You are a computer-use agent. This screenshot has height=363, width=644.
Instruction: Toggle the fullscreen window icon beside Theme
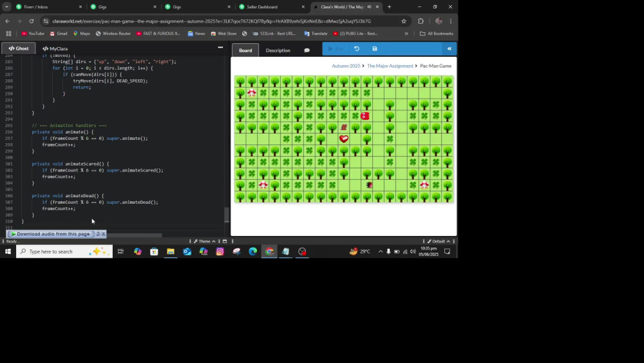pyautogui.click(x=225, y=241)
